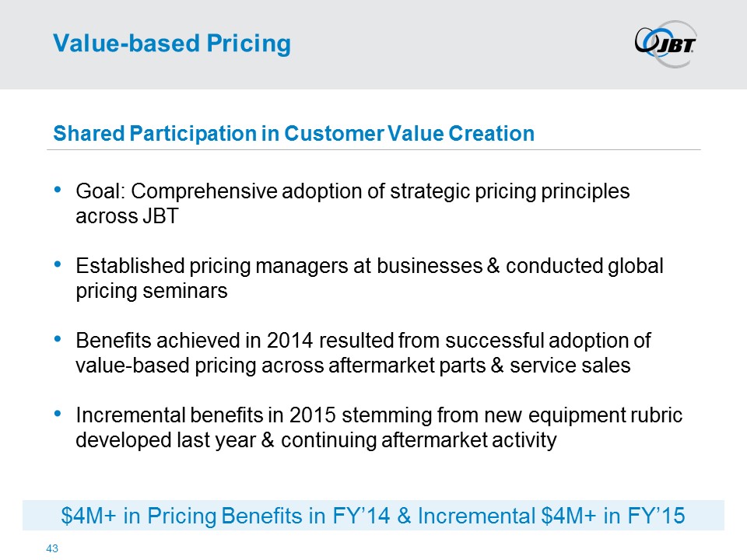Viewport: 747px width, 560px height.
Task: Select the 'across JBT' text line
Action: point(127,216)
